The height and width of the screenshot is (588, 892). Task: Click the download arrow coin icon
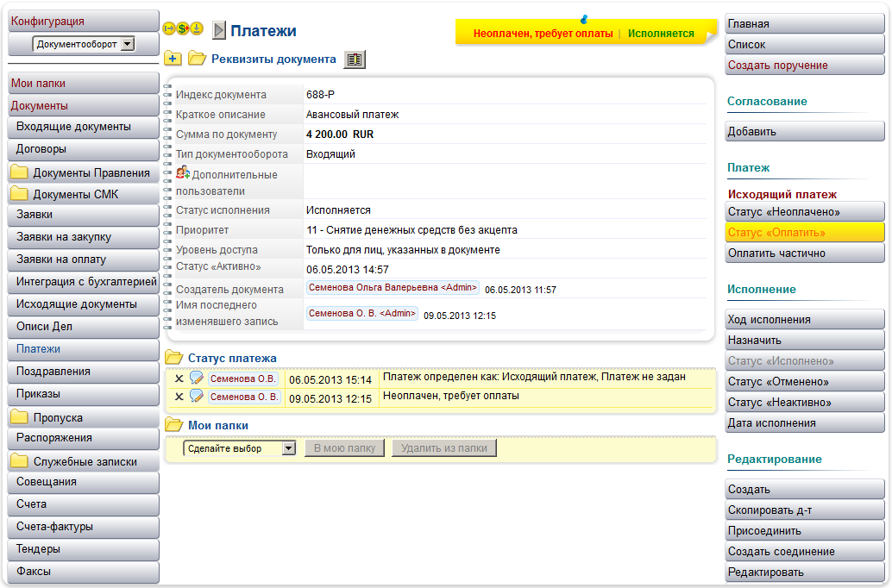click(x=197, y=29)
